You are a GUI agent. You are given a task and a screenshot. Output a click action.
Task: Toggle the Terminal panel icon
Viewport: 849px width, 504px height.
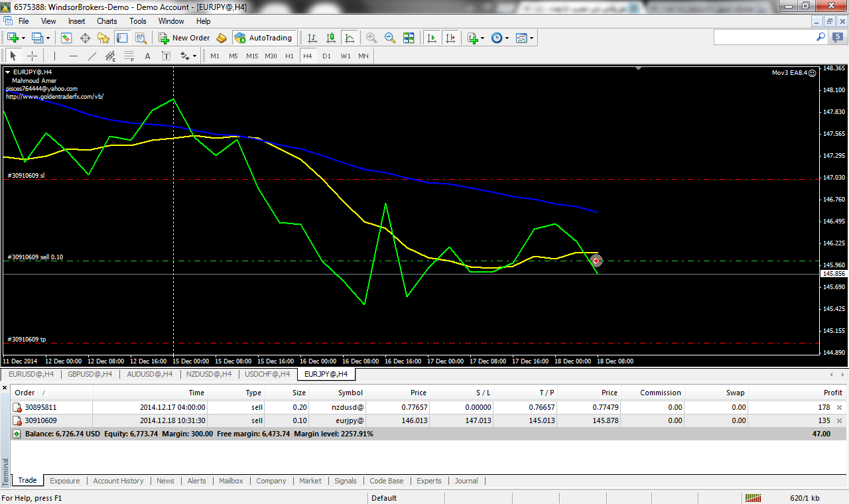click(122, 38)
